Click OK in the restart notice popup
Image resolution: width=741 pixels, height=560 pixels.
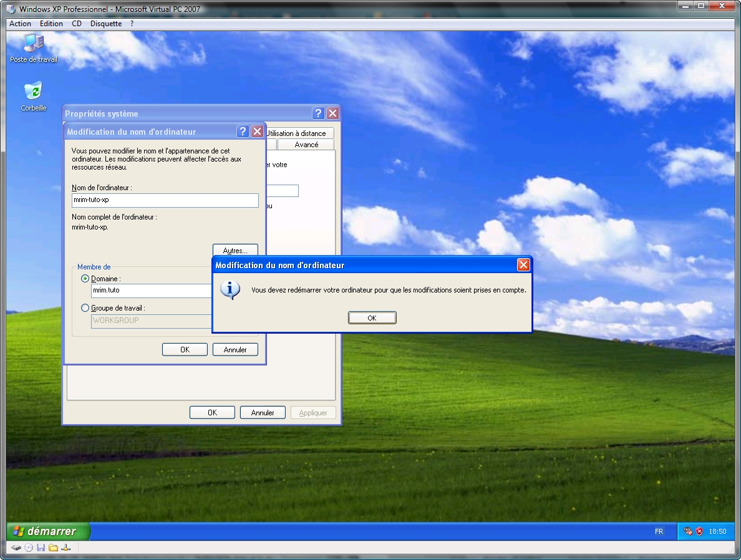pos(372,318)
